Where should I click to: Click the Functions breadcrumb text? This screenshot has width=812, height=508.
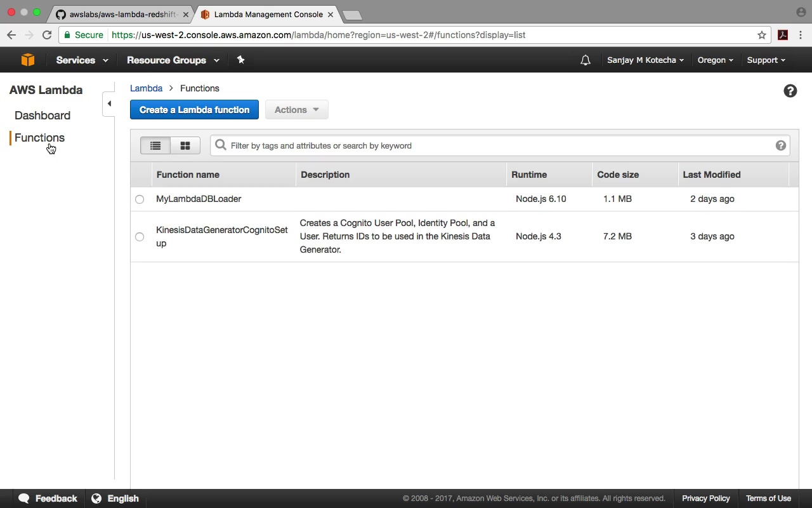point(200,88)
